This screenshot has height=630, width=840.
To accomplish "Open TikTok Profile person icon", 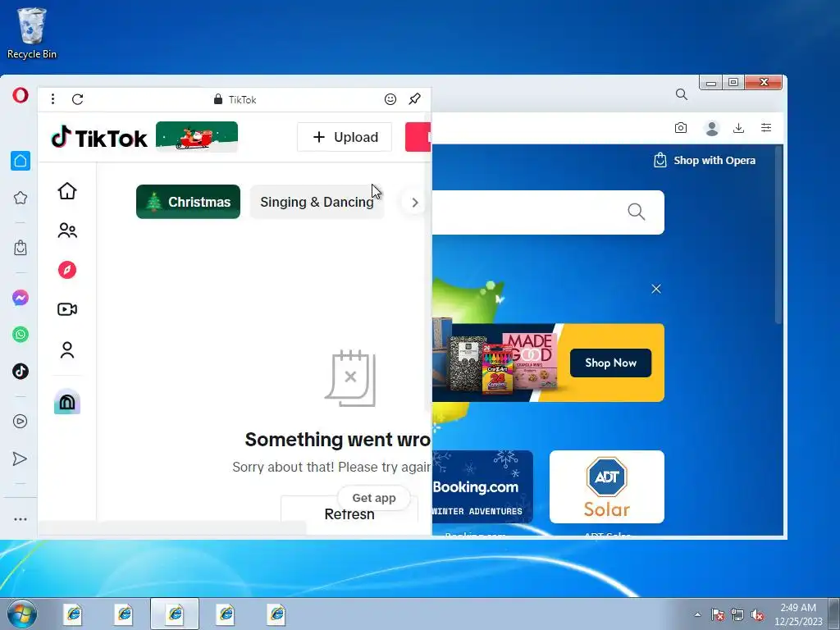I will (x=67, y=349).
